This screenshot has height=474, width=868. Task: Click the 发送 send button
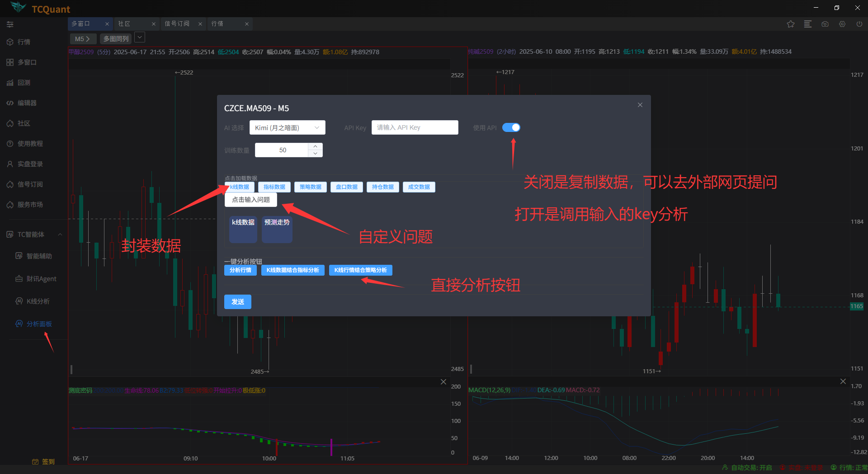pyautogui.click(x=238, y=302)
